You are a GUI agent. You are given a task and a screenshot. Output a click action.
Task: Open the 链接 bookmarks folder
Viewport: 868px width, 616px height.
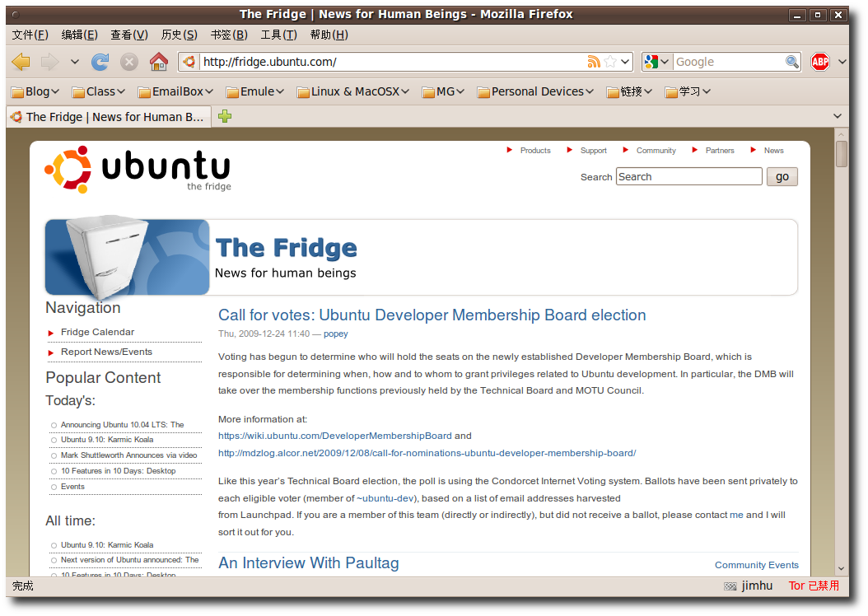(x=629, y=92)
